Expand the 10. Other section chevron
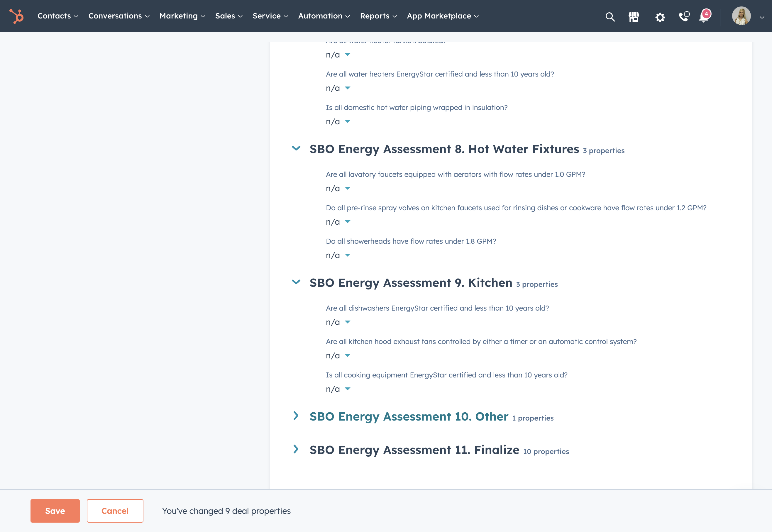772x532 pixels. [x=296, y=416]
